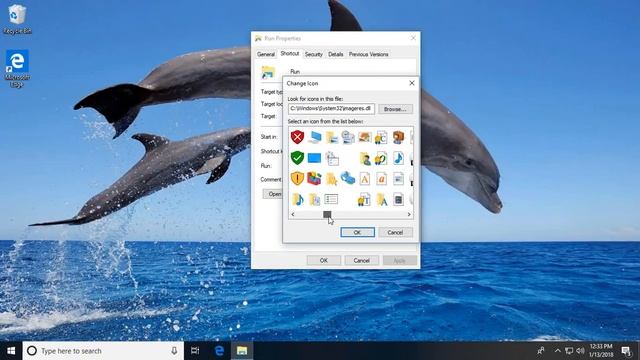Select the folder with user person icon
Image resolution: width=640 pixels, height=360 pixels.
[365, 158]
